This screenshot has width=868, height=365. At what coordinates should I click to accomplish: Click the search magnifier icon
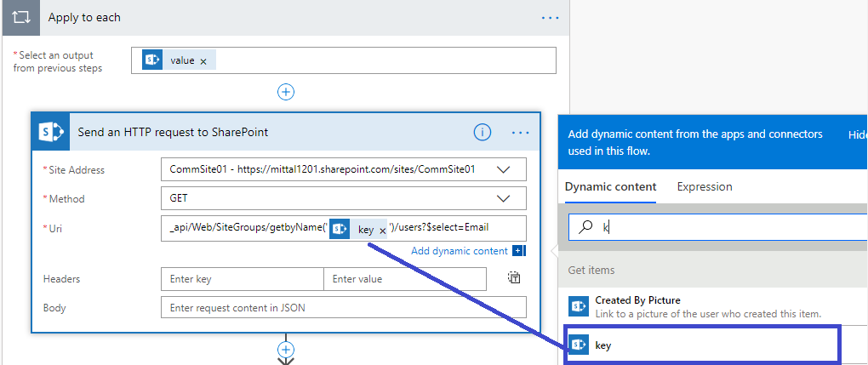pos(585,227)
